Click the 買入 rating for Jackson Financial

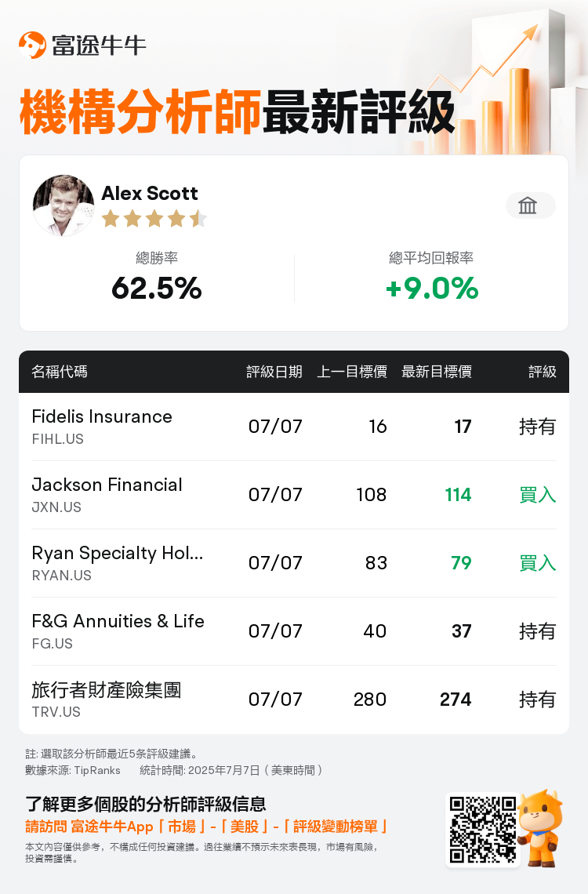click(x=537, y=495)
